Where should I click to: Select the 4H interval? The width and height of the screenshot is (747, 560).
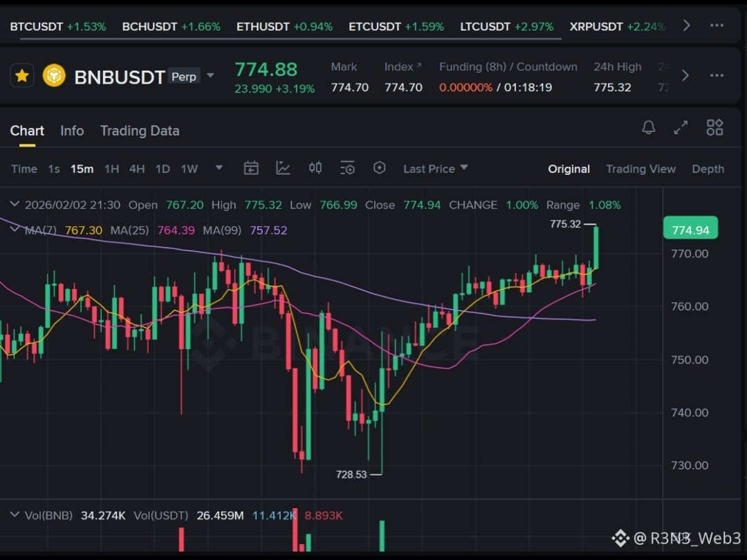point(137,169)
